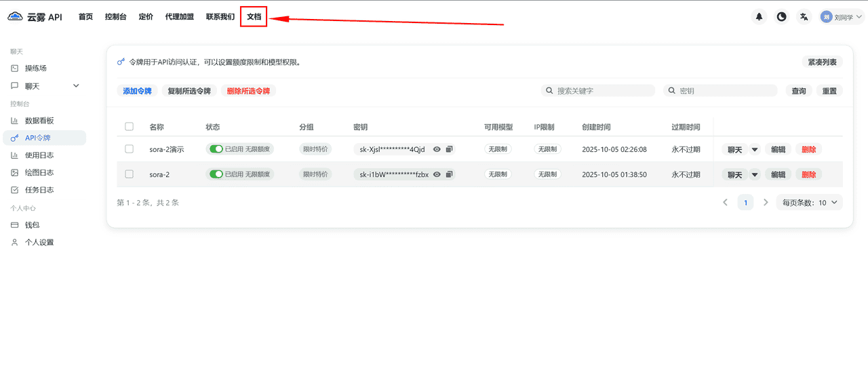Tick the select-all checkbox in table header
868x390 pixels.
pos(130,127)
